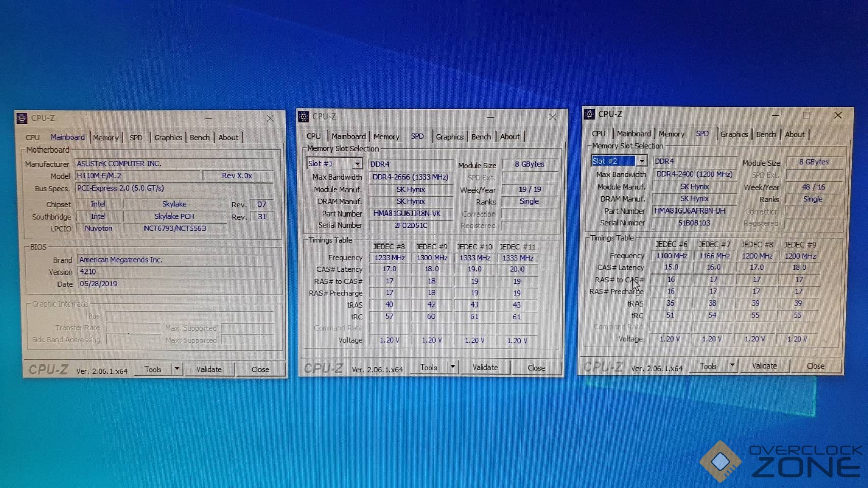Screen dimensions: 868x488
Task: Expand the Tools arrow in the right window
Action: (732, 365)
